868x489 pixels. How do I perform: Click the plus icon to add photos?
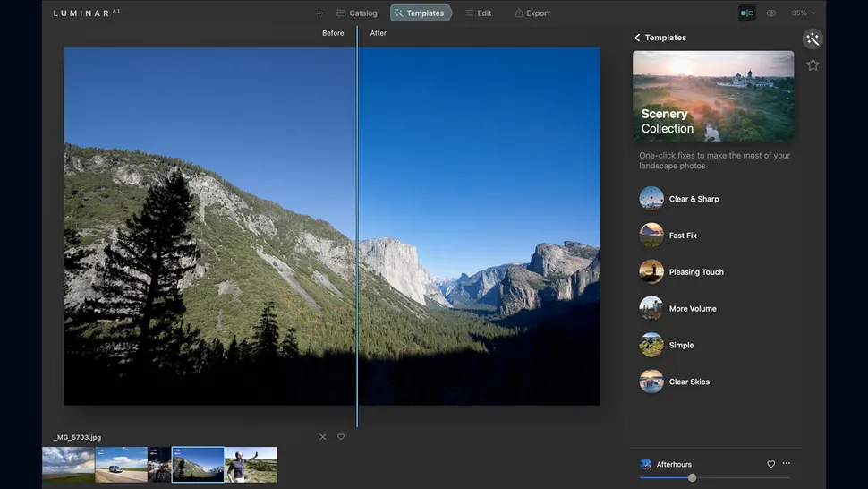(319, 13)
